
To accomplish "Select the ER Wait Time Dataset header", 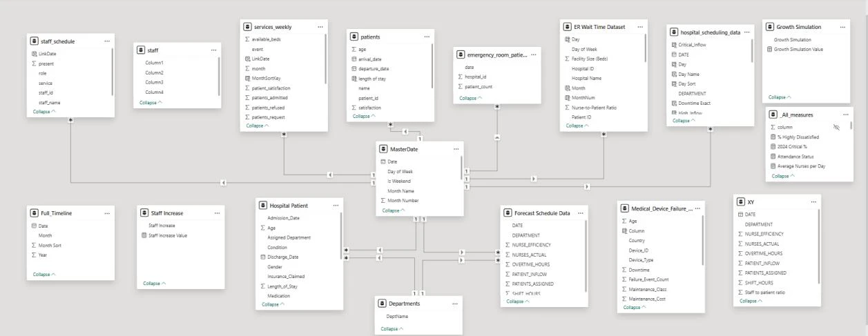I will 604,27.
